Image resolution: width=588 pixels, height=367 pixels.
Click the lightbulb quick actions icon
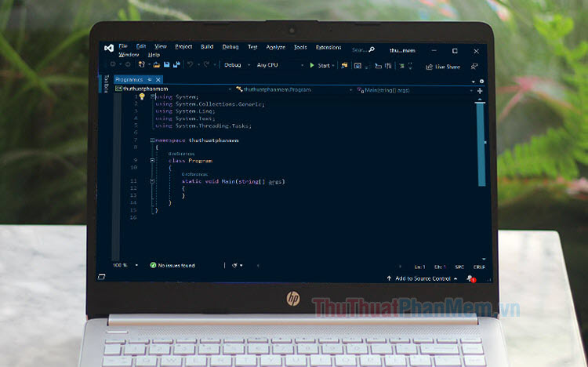tap(142, 96)
